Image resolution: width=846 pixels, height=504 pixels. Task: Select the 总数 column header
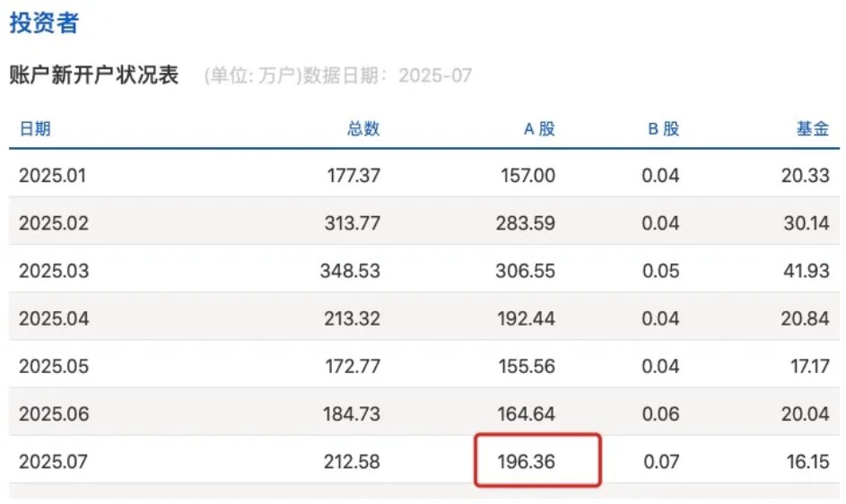click(x=363, y=128)
